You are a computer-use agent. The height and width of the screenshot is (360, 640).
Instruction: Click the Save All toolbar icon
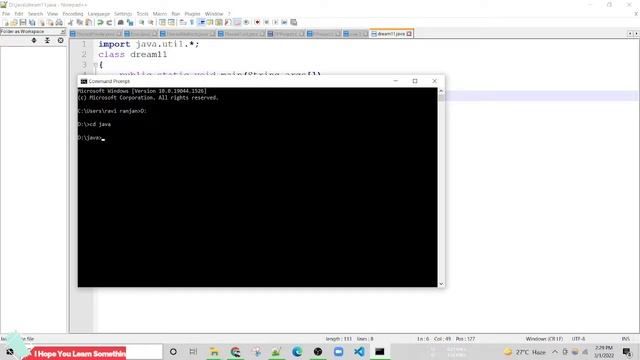32,22
